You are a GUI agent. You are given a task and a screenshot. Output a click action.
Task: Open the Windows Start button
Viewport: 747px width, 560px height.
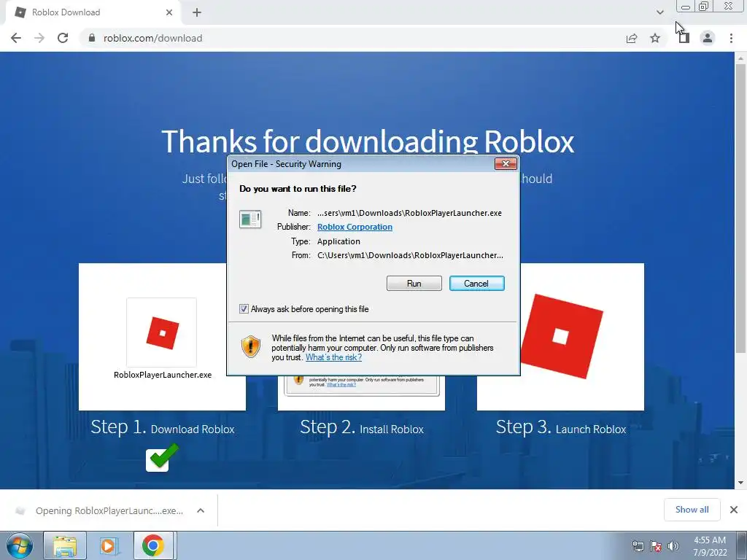tap(19, 545)
